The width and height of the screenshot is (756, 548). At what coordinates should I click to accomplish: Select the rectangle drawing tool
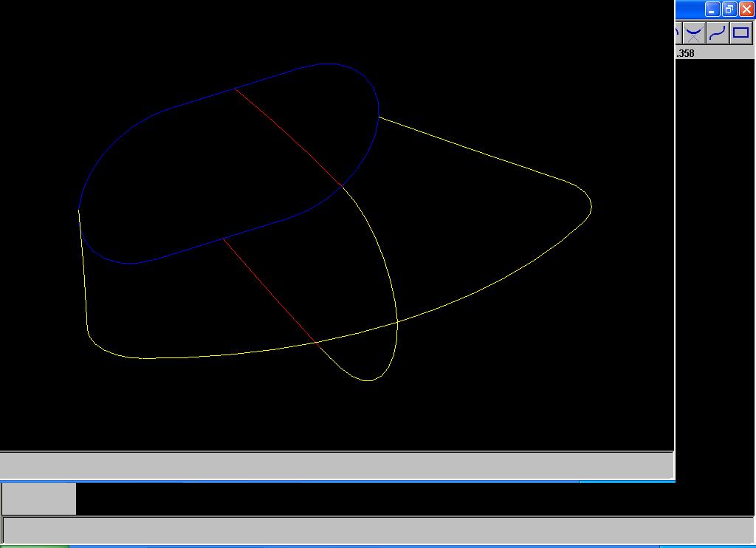click(x=741, y=34)
